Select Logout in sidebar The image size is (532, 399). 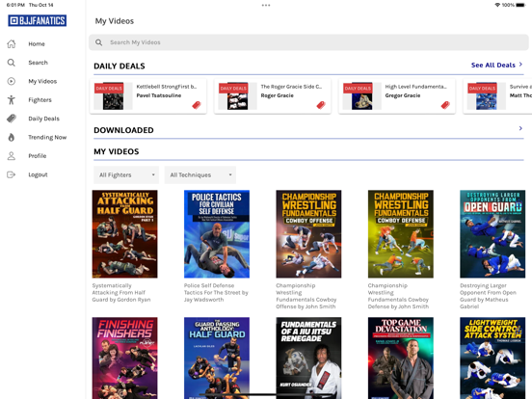[x=38, y=174]
